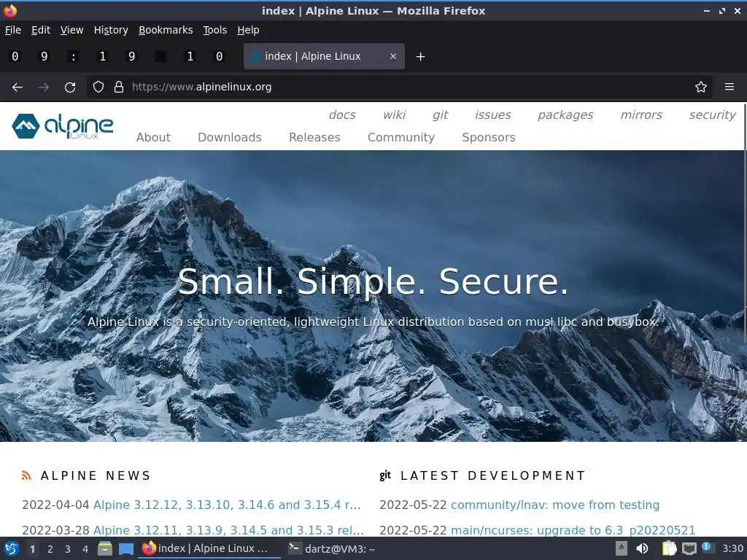This screenshot has height=560, width=747.
Task: Open the security link
Action: 712,114
